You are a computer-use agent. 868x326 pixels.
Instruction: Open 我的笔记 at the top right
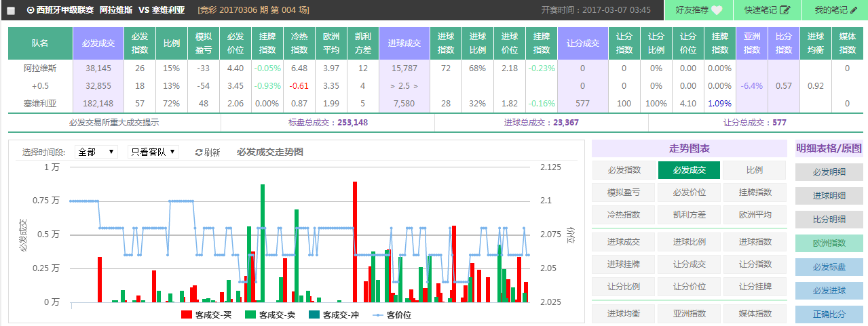pos(835,10)
